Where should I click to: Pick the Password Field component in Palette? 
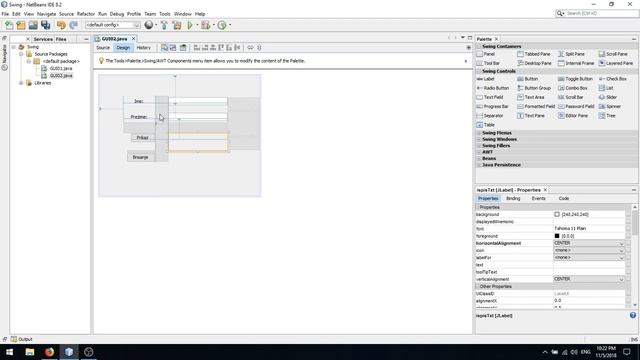point(576,107)
